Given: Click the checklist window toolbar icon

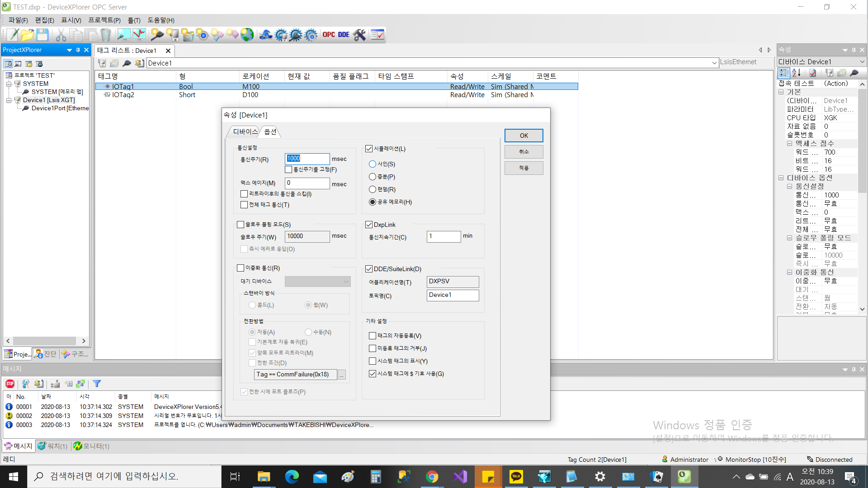Looking at the screenshot, I should (x=377, y=35).
